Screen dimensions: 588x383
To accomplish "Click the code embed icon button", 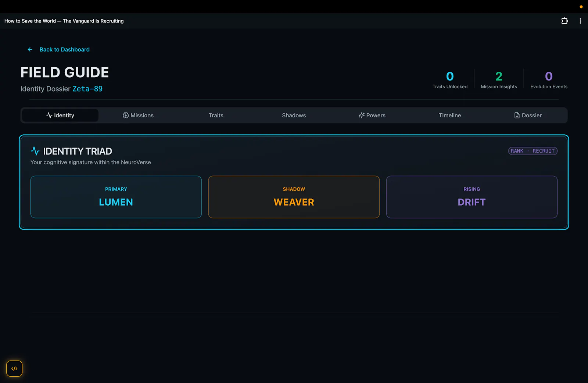I will click(14, 369).
